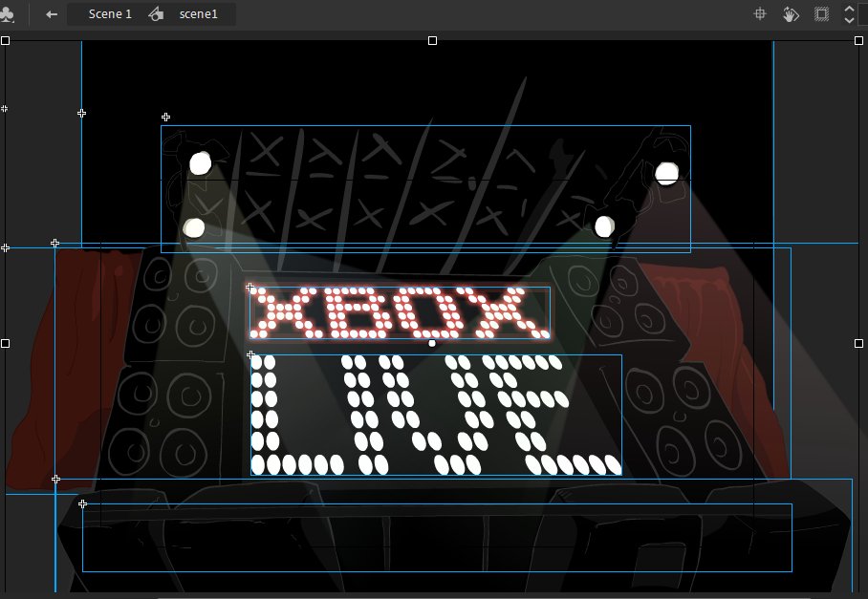Click the registration cross at LIVE sign corner
This screenshot has height=599, width=868.
(250, 354)
